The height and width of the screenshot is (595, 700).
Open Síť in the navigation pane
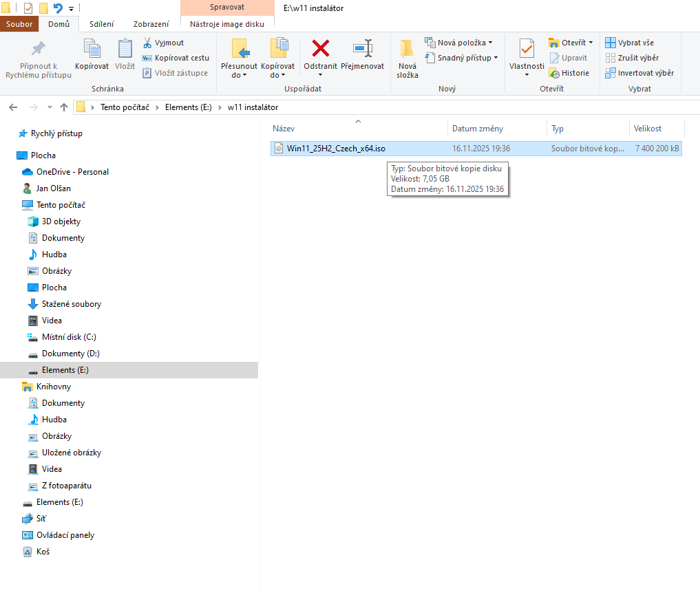tap(34, 519)
